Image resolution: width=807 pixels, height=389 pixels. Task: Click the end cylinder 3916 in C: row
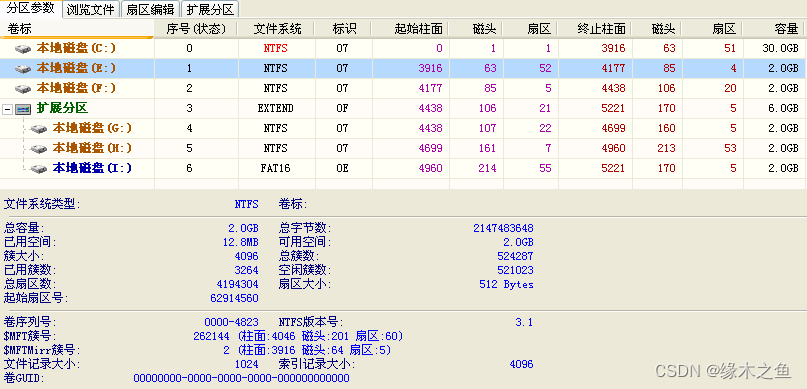click(613, 49)
